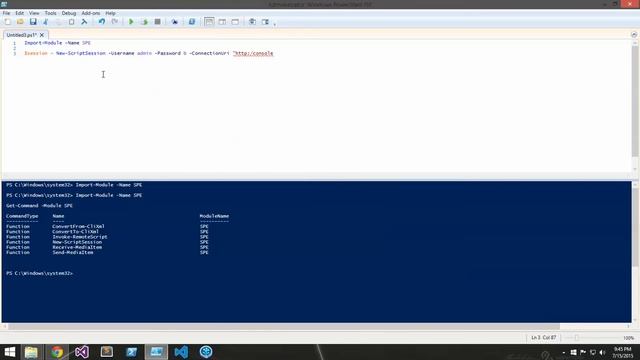Viewport: 640px width, 360px height.
Task: Open the Tools menu
Action: pos(50,13)
